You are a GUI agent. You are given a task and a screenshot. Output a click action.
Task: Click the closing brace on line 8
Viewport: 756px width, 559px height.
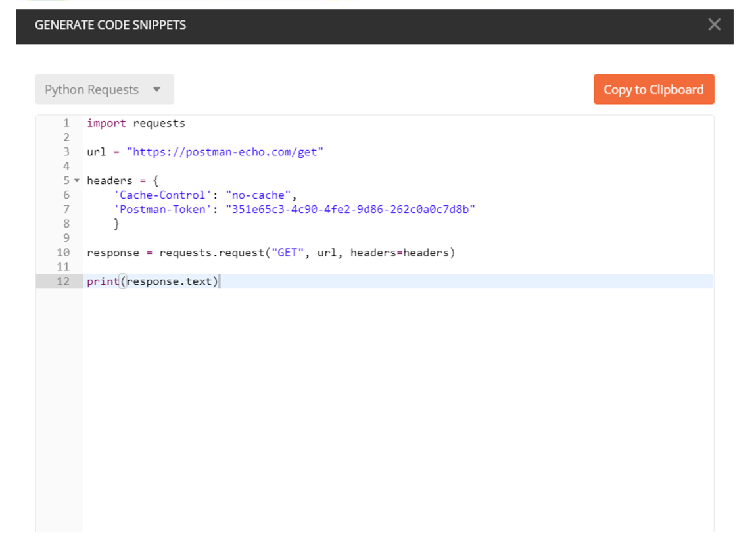pyautogui.click(x=116, y=224)
